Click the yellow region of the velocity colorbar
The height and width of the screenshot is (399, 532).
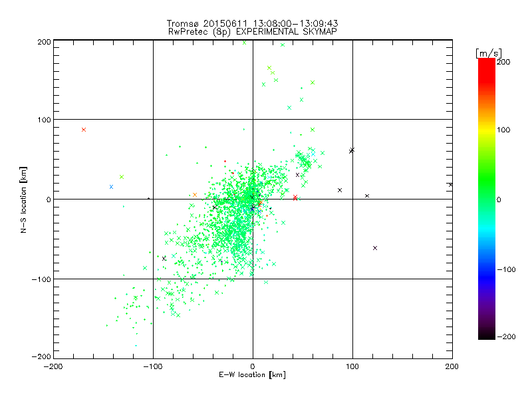click(487, 130)
